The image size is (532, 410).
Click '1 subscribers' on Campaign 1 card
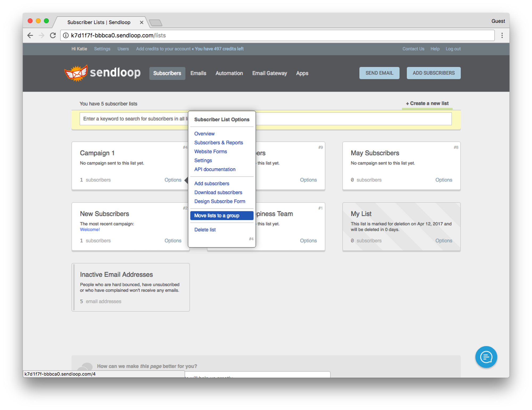pos(95,180)
